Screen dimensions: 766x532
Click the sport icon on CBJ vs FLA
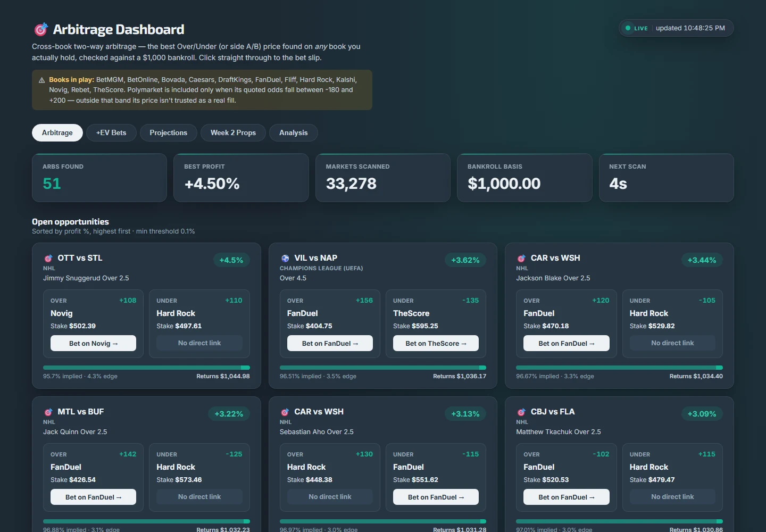click(x=521, y=412)
